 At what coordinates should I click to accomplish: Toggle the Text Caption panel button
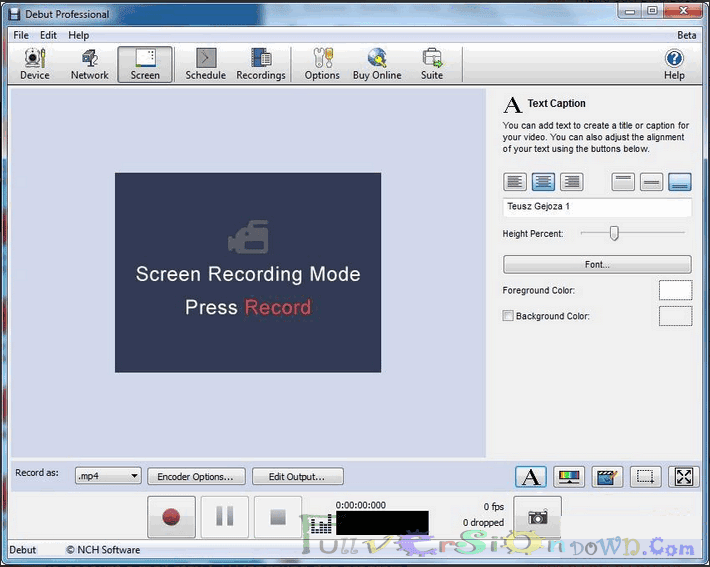(x=531, y=477)
